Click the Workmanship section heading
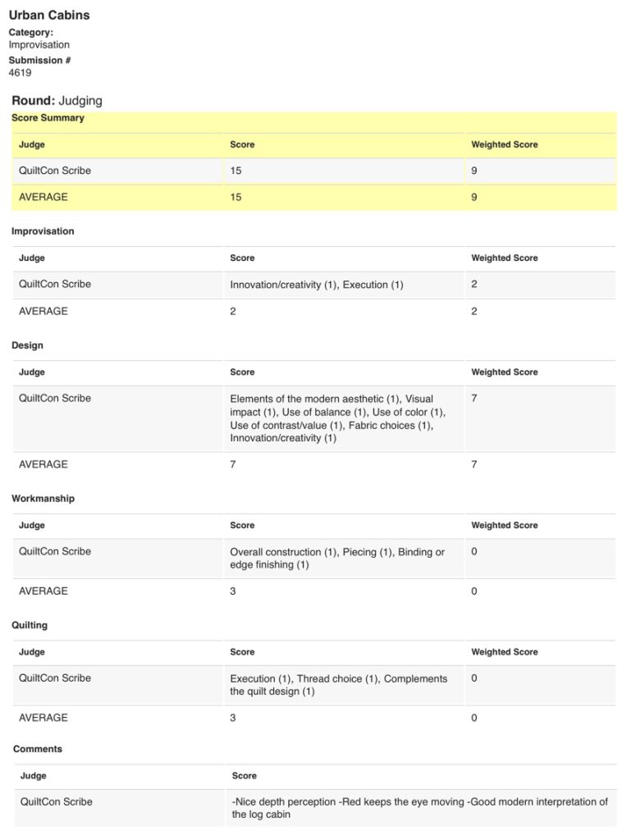 click(x=43, y=498)
